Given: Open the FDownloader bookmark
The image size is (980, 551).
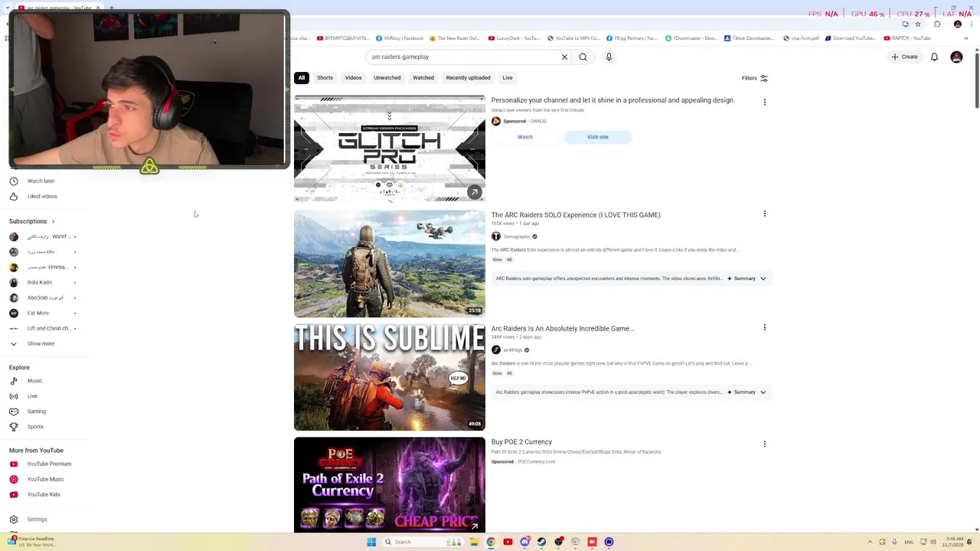Looking at the screenshot, I should pyautogui.click(x=691, y=38).
